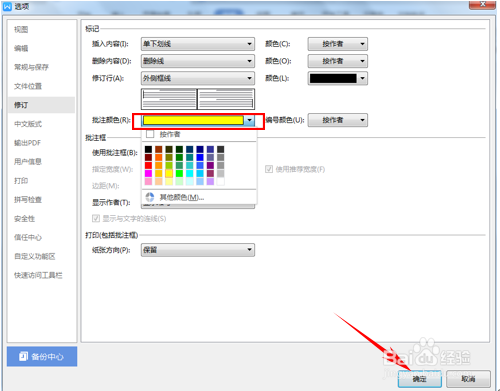Open the 自定义功能区 section
The image size is (500, 391).
41,256
